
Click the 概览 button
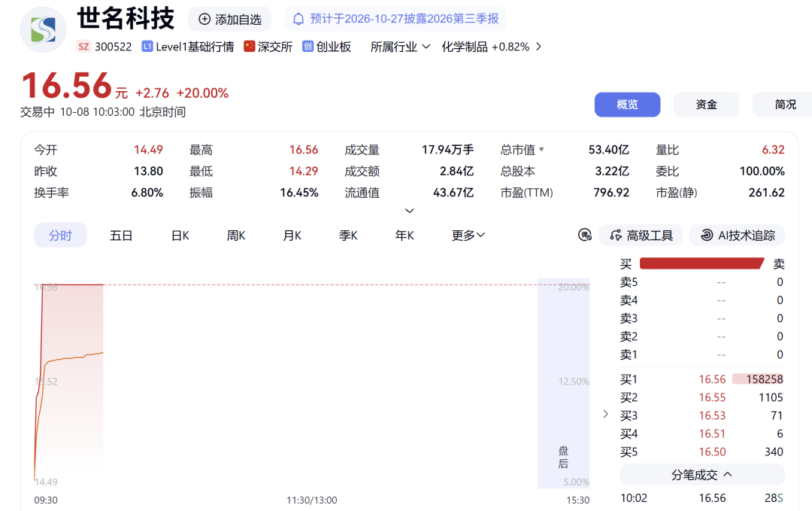(627, 105)
